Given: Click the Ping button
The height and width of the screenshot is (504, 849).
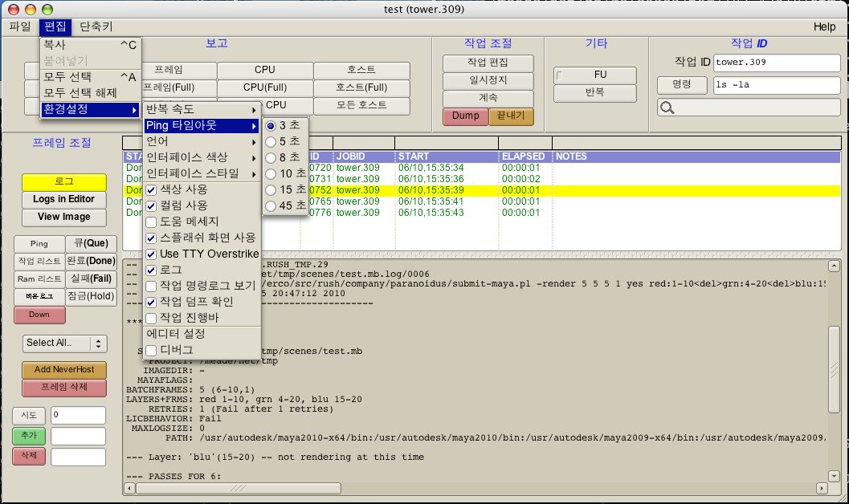Looking at the screenshot, I should tap(39, 244).
